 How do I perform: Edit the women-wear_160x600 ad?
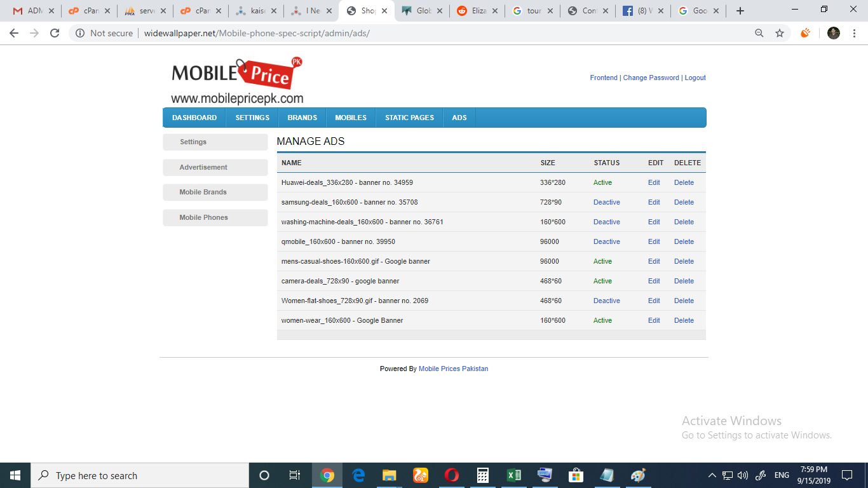click(654, 320)
